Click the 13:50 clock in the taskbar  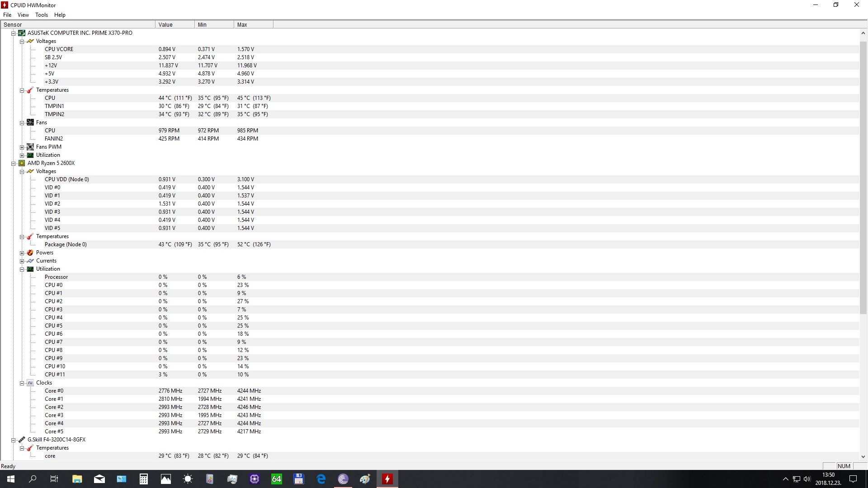point(828,475)
